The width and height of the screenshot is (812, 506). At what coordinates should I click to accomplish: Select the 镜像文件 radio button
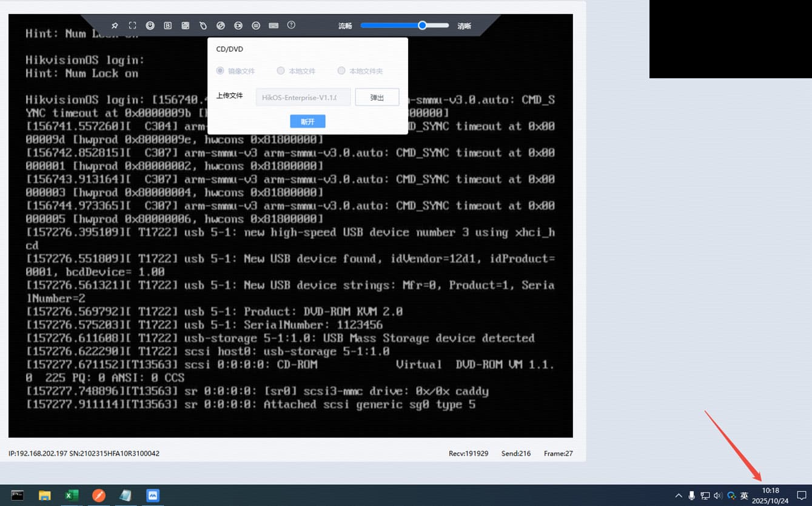[x=220, y=71]
